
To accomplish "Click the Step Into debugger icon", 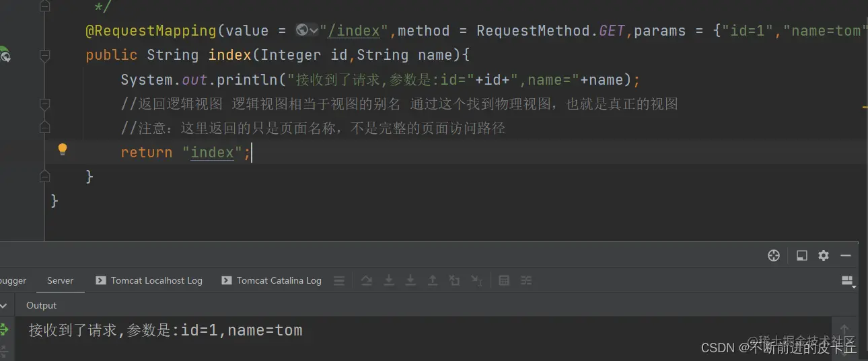I will click(x=388, y=281).
